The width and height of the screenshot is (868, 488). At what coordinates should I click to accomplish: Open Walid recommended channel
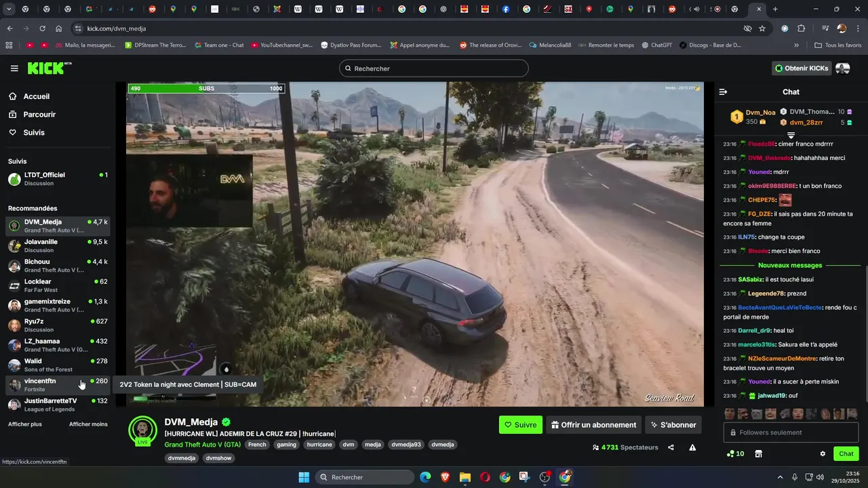coord(58,365)
